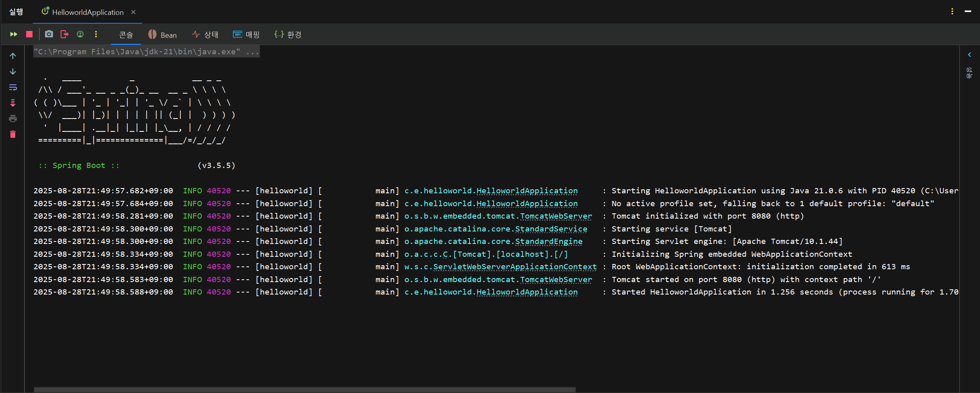The height and width of the screenshot is (393, 980).
Task: Close the HelloworldApplication run tab
Action: click(x=133, y=12)
